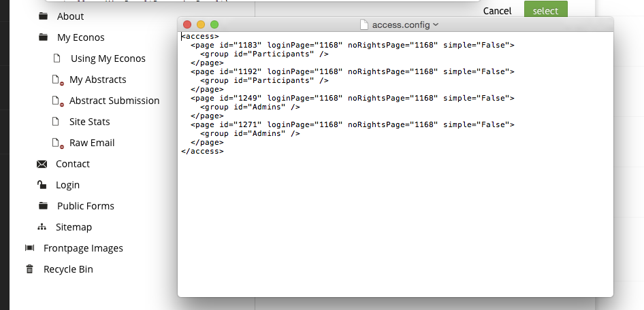
Task: Click the Raw Email restricted page icon
Action: [57, 143]
